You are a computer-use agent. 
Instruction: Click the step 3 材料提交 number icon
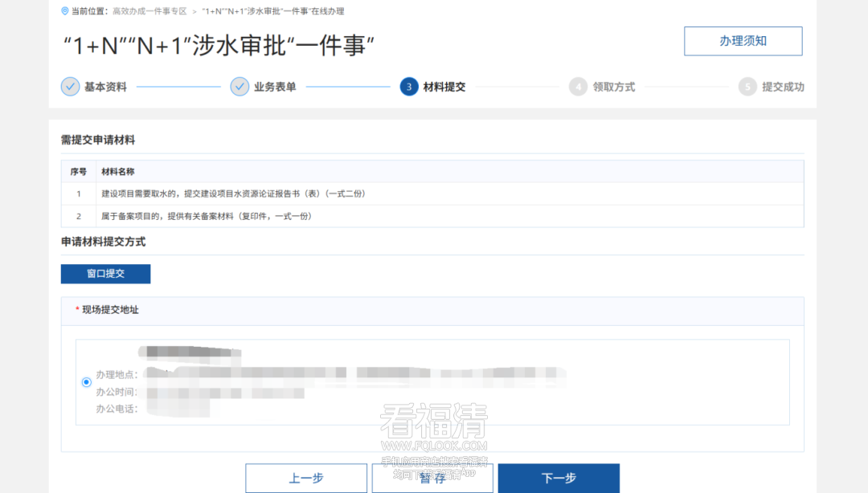(x=408, y=86)
